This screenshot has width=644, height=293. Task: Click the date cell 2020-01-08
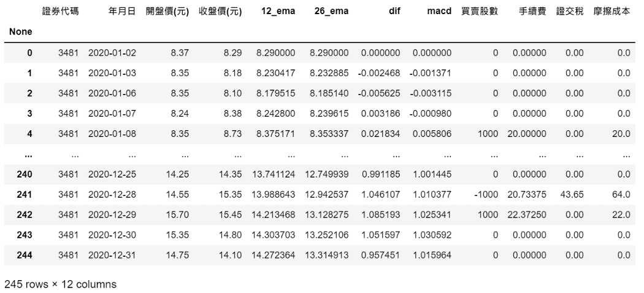(x=112, y=134)
